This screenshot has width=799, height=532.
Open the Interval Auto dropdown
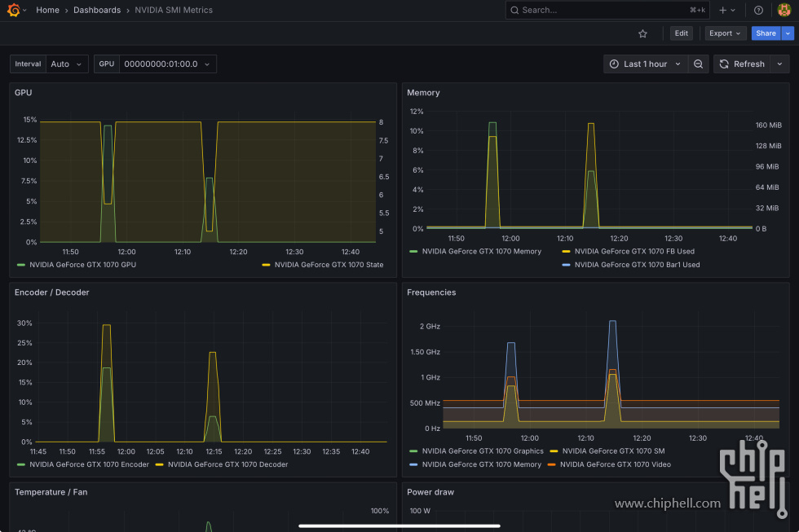pyautogui.click(x=67, y=64)
